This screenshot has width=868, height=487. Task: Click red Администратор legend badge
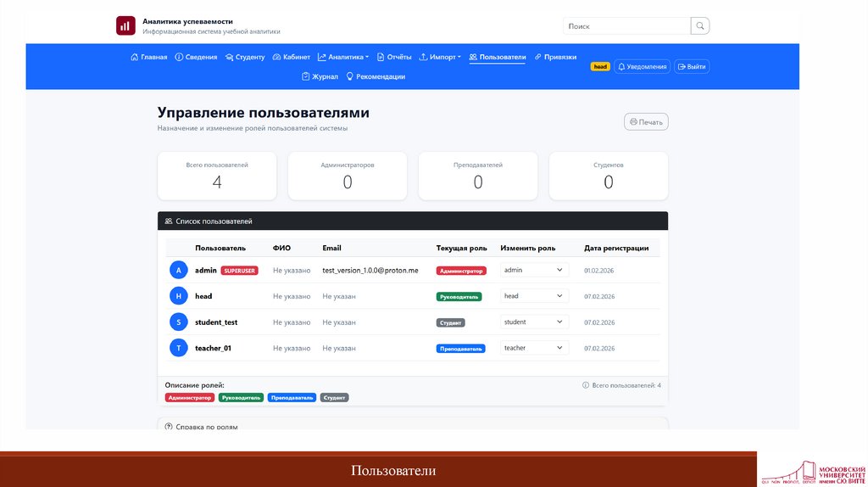coord(190,398)
